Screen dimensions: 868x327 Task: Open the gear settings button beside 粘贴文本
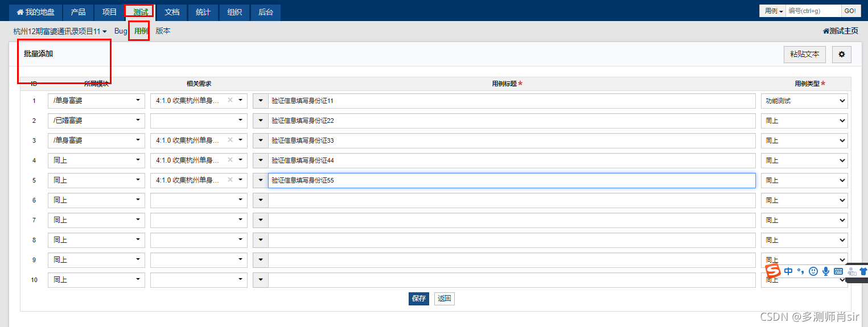841,55
